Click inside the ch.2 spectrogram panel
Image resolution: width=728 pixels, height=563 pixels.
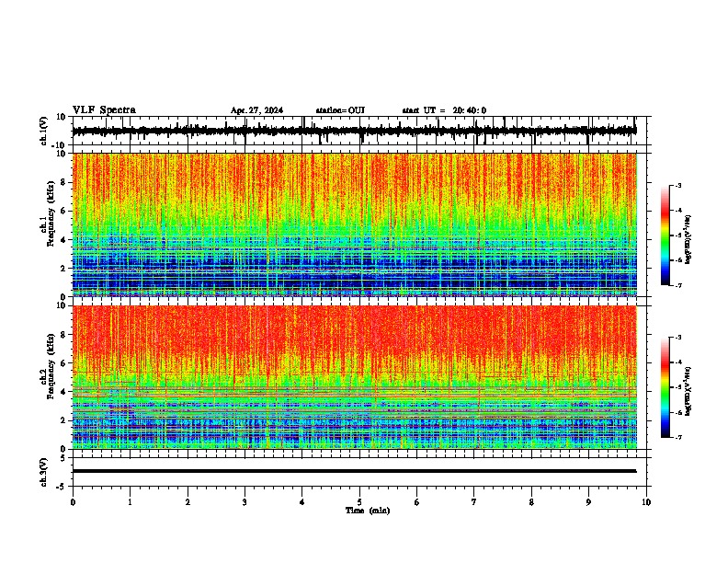click(x=354, y=377)
